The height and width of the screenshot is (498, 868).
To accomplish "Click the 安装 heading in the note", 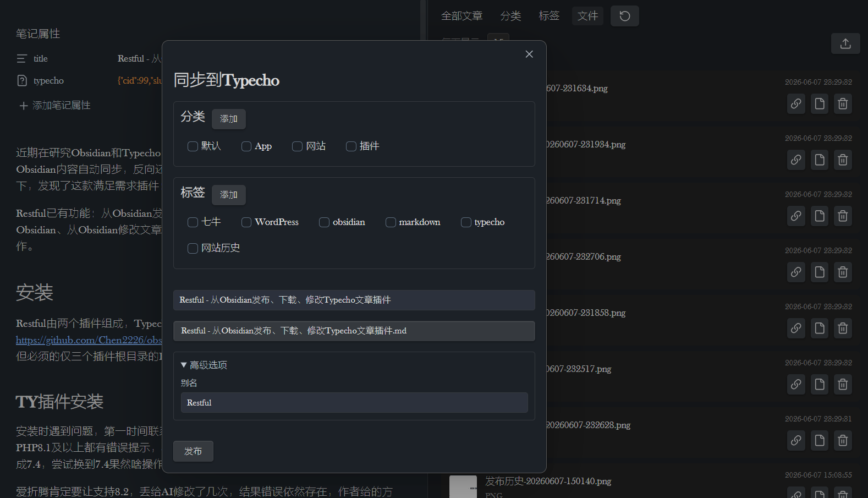I will 35,292.
